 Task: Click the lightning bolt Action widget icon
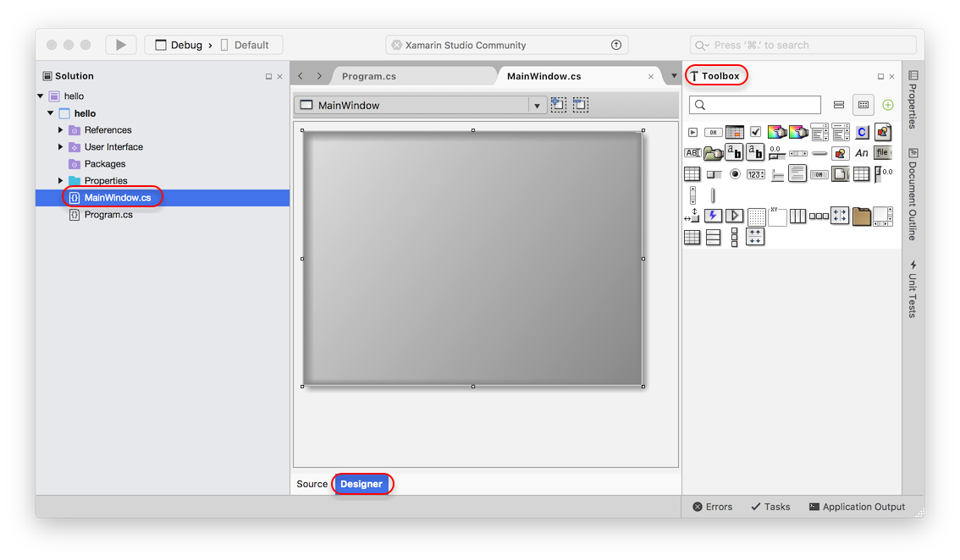[x=713, y=216]
